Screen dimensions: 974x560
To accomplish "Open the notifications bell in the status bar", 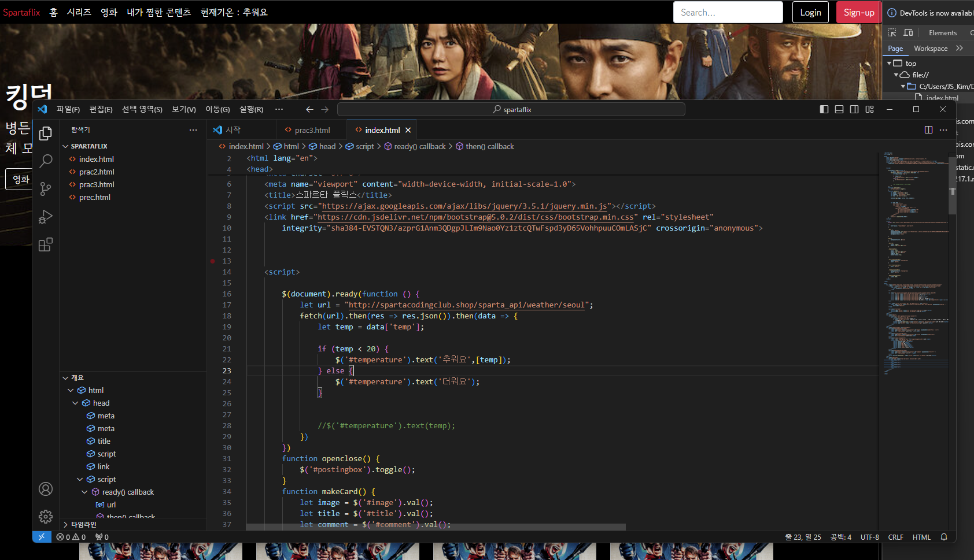I will [x=944, y=537].
